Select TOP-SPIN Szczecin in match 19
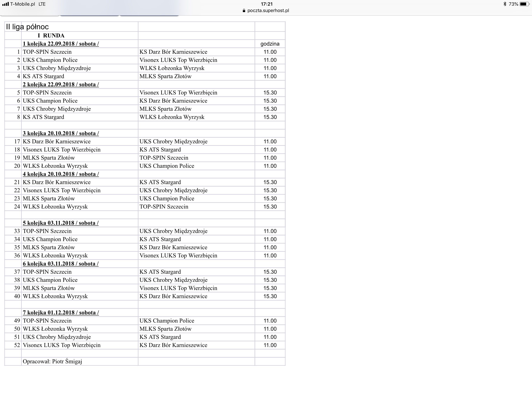The image size is (532, 399). coord(164,158)
